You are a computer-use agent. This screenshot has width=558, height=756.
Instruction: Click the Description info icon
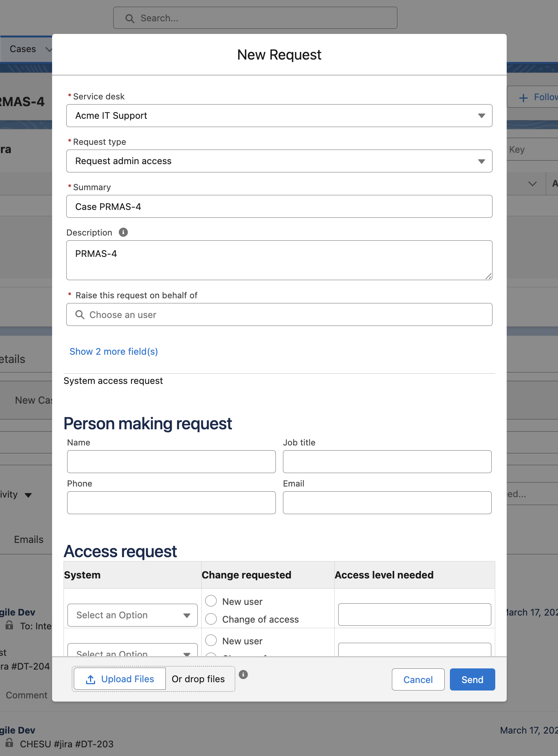123,232
